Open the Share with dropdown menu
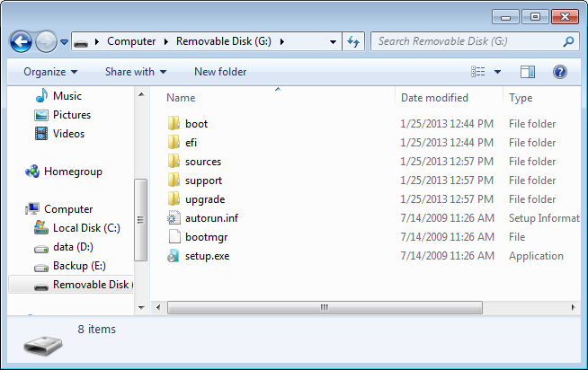The height and width of the screenshot is (370, 588). click(x=135, y=72)
